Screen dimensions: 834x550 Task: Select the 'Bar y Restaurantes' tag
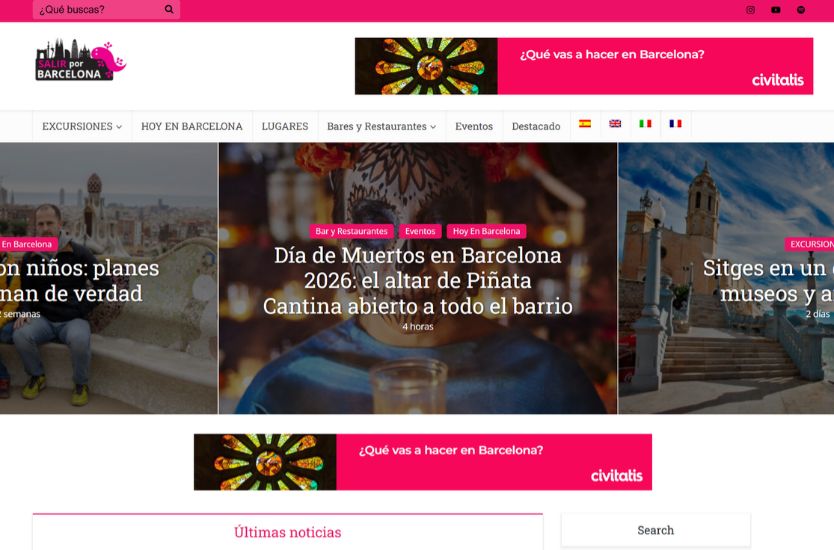coord(352,231)
